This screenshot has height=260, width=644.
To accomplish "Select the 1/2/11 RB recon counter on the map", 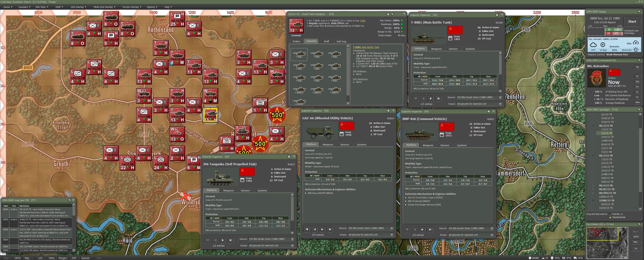I will (210, 96).
